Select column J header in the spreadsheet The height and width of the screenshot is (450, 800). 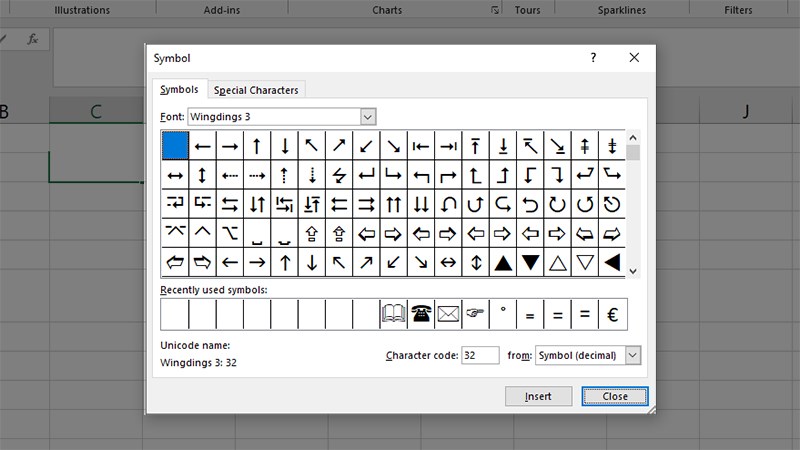pos(746,111)
